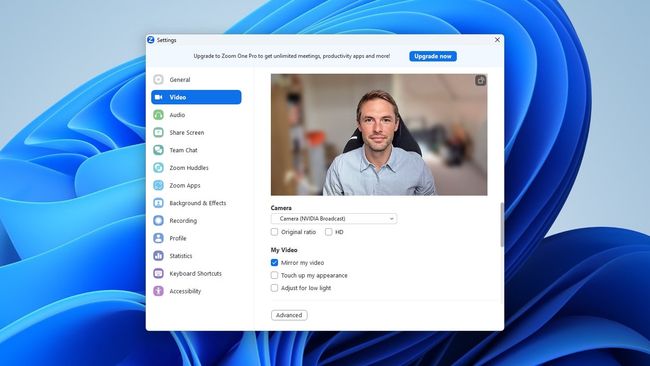650x366 pixels.
Task: Click the Upgrade now button
Action: click(433, 56)
